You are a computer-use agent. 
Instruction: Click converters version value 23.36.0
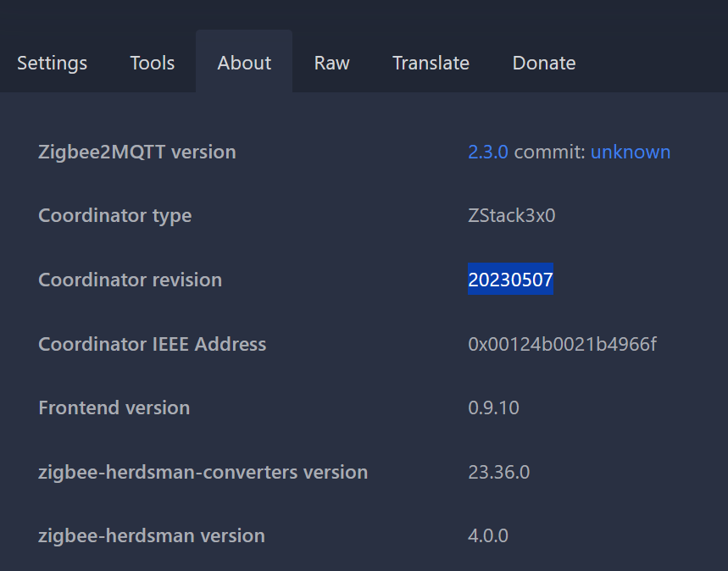[x=499, y=472]
